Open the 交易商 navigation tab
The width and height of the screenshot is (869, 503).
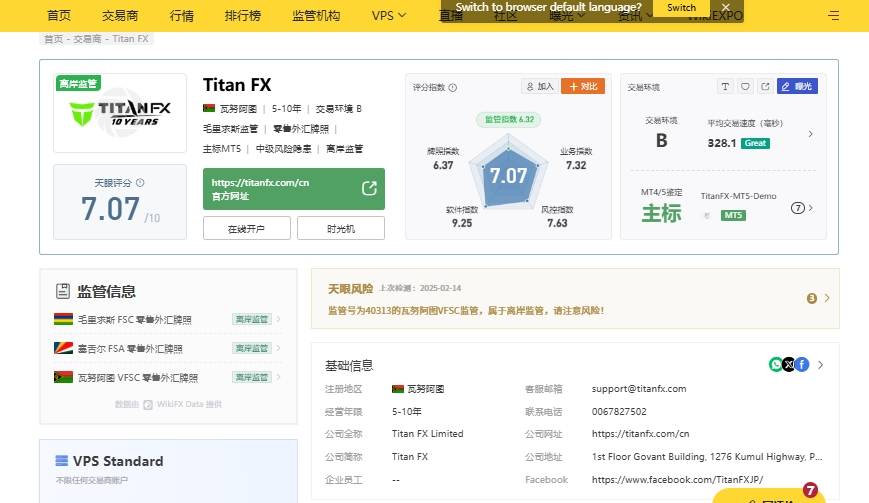click(x=120, y=16)
